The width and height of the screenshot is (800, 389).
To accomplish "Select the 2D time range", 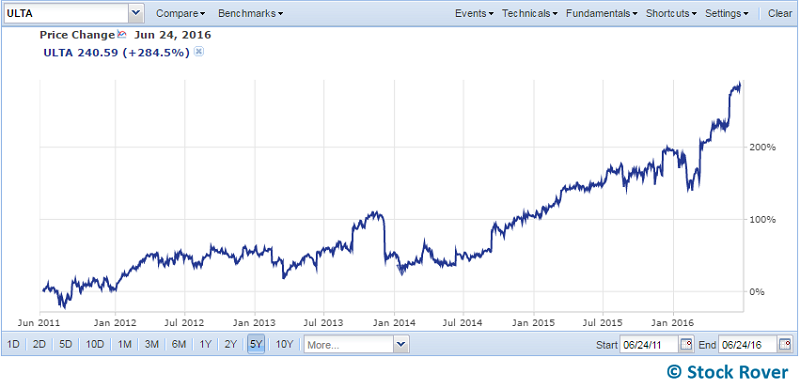I will pyautogui.click(x=39, y=345).
